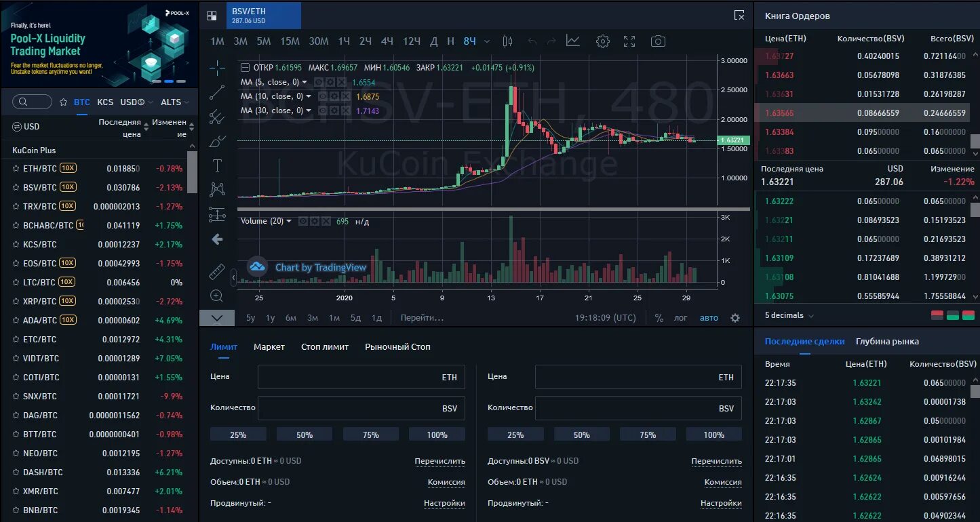
Task: Open Перейти… date jump
Action: click(x=422, y=318)
